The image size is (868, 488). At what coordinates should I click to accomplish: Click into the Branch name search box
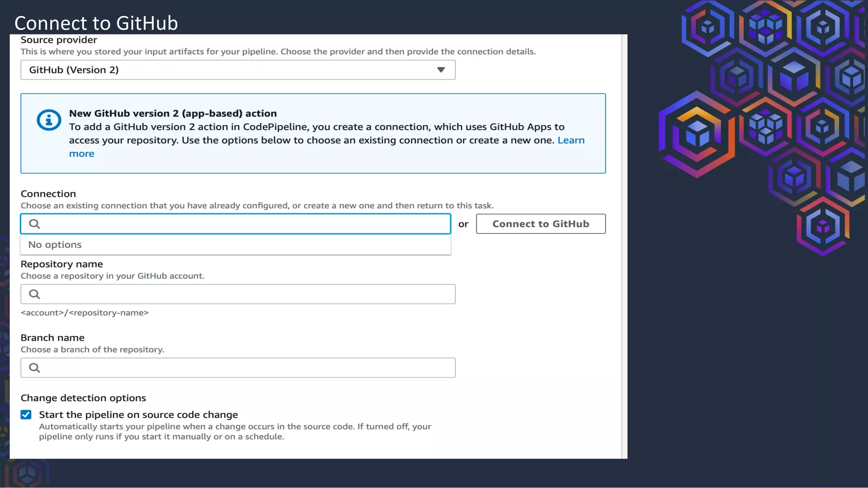238,368
